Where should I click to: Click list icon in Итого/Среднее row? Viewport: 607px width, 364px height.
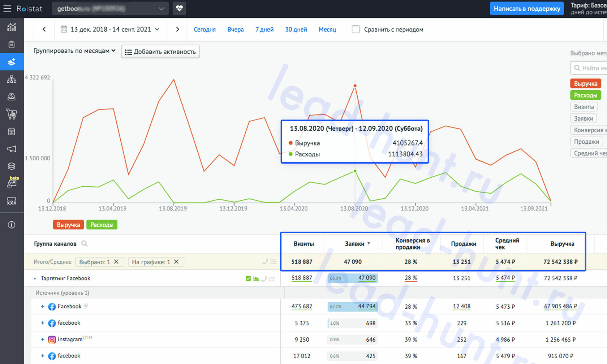(273, 261)
